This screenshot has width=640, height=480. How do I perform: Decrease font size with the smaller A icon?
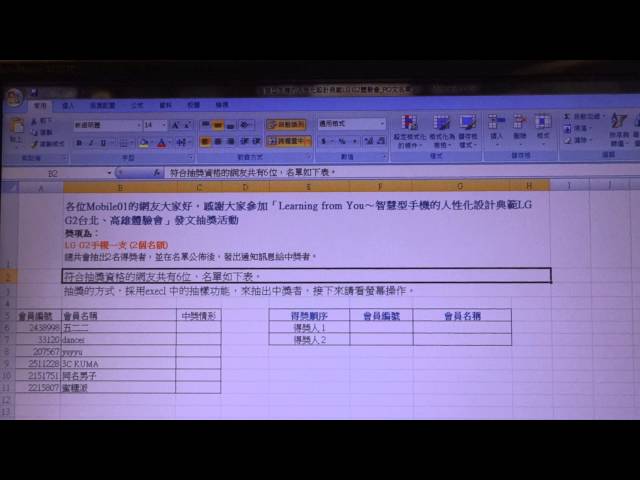pos(187,125)
